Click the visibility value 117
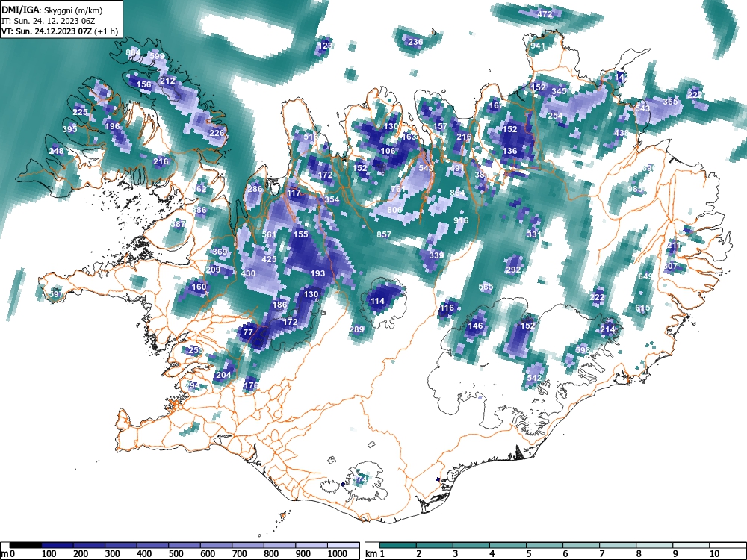This screenshot has width=747, height=560. pos(294,193)
